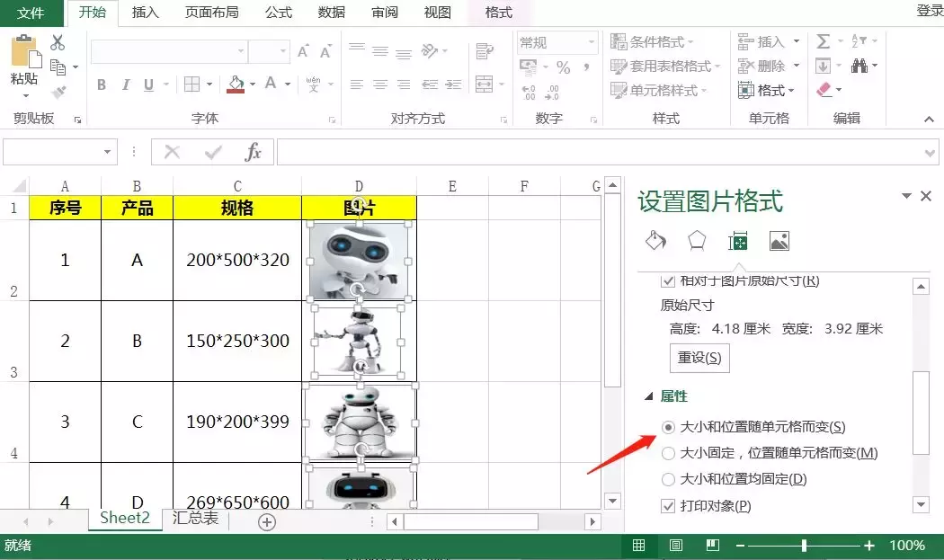This screenshot has width=944, height=560.
Task: Open the Name Box dropdown arrow
Action: tap(107, 152)
